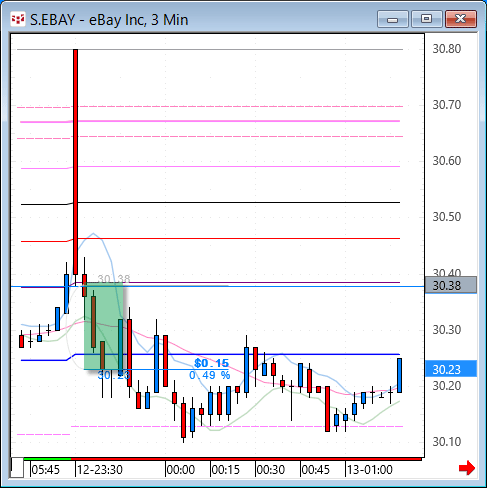Click the 00:15 time axis label
Image resolution: width=487 pixels, height=488 pixels.
pos(226,470)
